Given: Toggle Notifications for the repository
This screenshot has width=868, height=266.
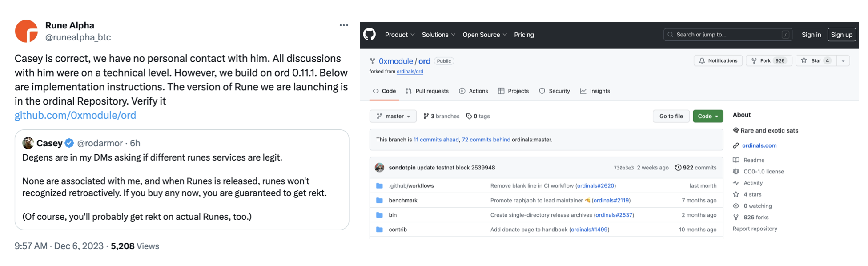Looking at the screenshot, I should click(718, 61).
